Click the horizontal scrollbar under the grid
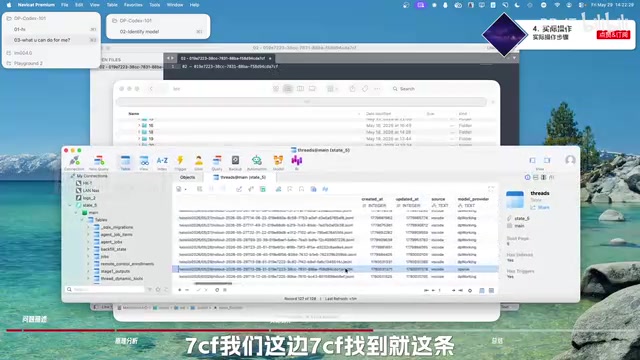 (213, 283)
